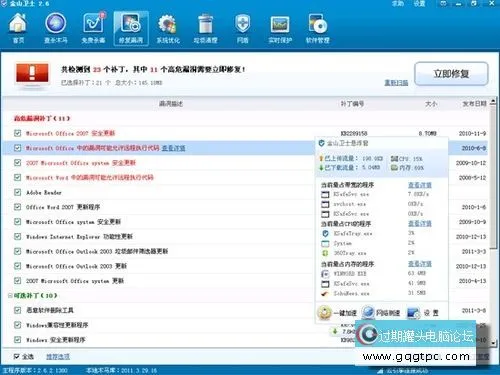Image resolution: width=500 pixels, height=375 pixels.
Task: Sort by the 大小 column header
Action: (x=431, y=104)
